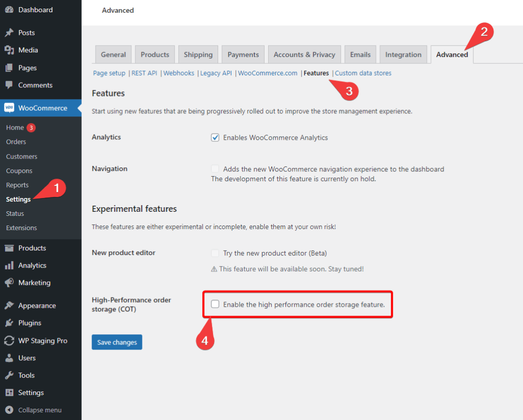The image size is (523, 420).
Task: Click the Appearance paintbrush icon
Action: point(9,305)
